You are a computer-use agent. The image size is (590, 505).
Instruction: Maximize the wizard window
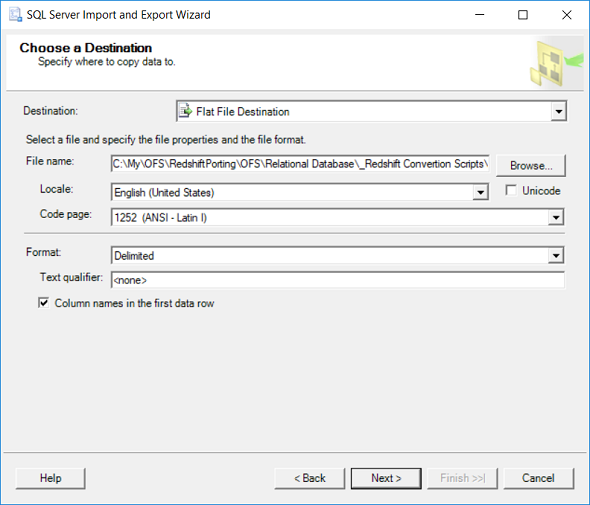click(x=523, y=15)
